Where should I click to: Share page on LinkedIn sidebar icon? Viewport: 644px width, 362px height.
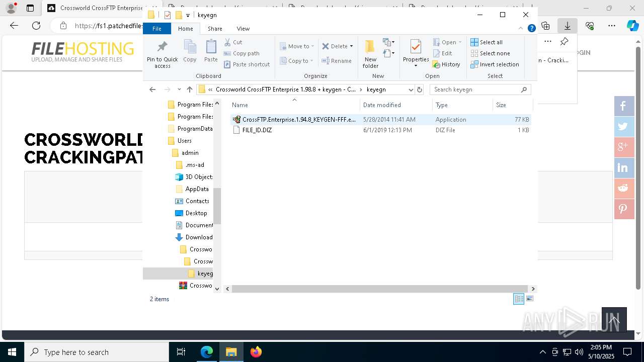[x=623, y=168]
